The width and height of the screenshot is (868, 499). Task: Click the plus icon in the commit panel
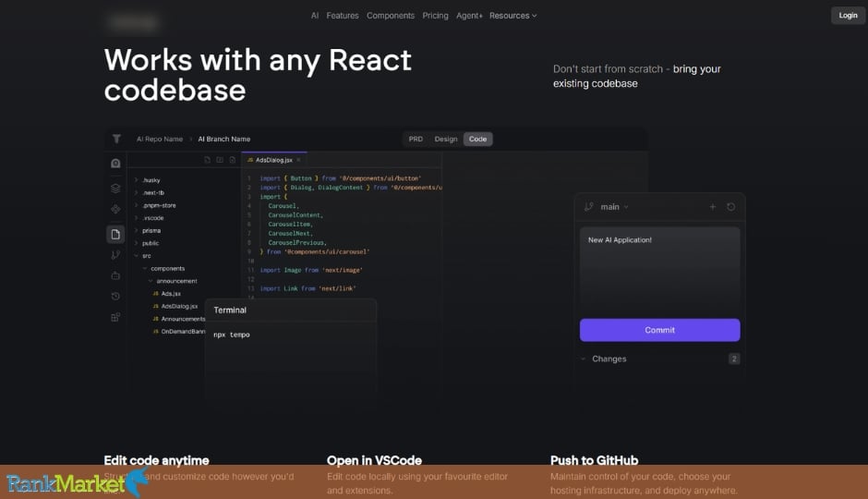tap(713, 207)
